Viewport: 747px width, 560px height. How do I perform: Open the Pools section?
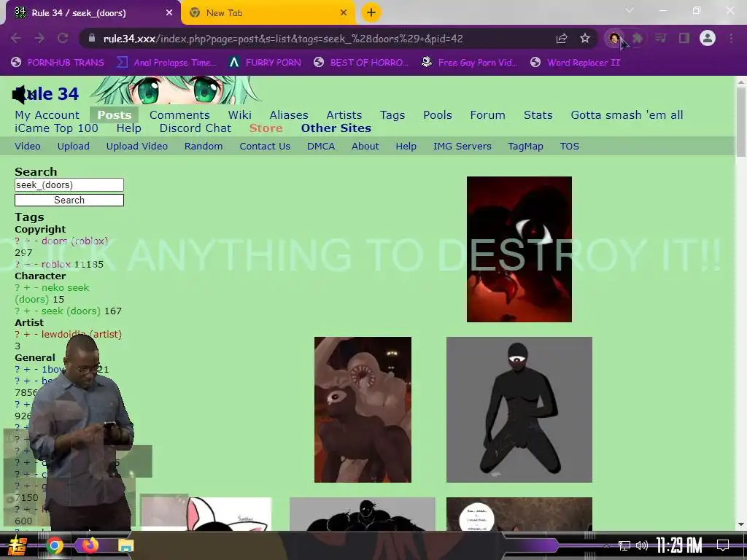438,114
